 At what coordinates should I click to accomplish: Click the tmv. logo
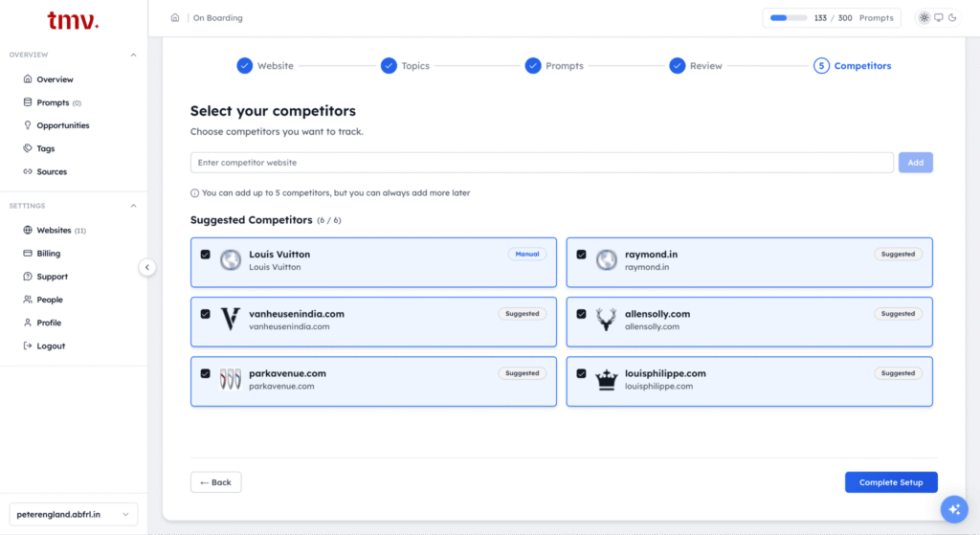pyautogui.click(x=73, y=20)
